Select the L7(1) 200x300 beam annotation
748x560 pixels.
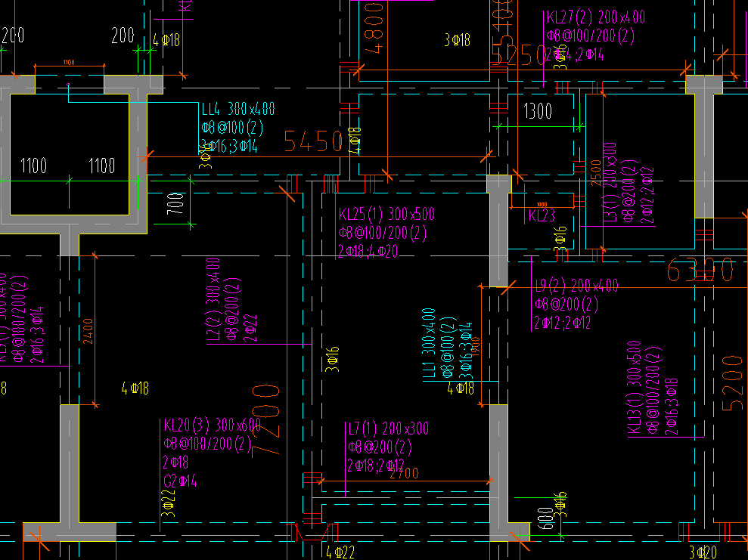tap(388, 429)
